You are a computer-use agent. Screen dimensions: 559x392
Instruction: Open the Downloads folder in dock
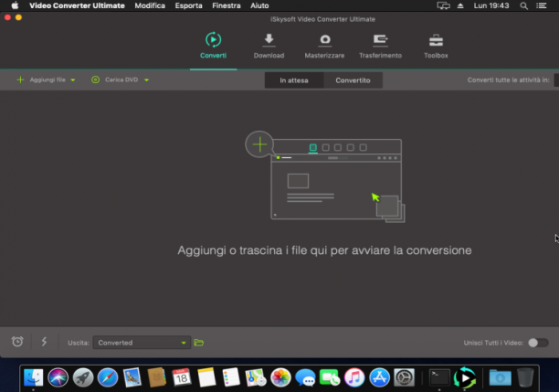point(500,377)
